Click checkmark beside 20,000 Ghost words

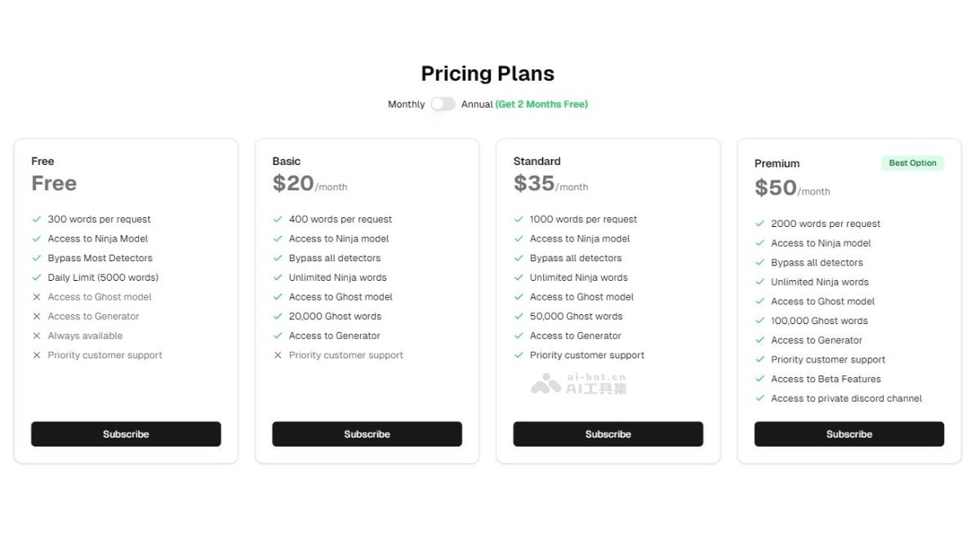pyautogui.click(x=278, y=317)
